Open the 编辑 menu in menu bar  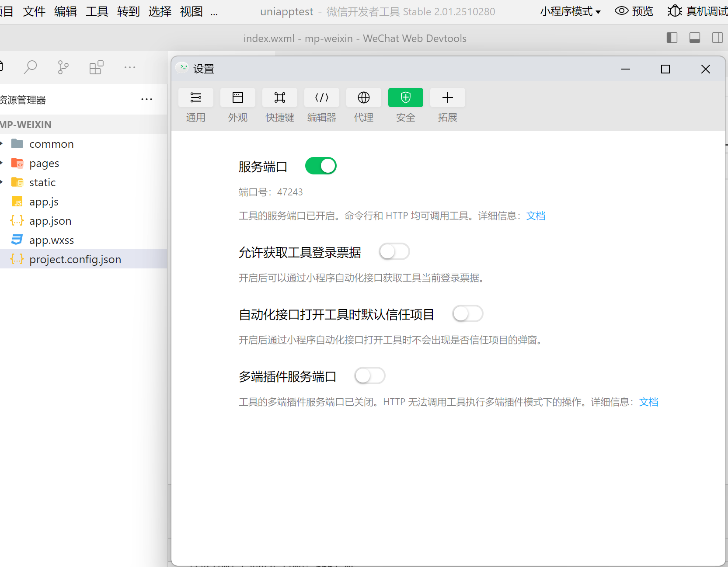click(65, 11)
